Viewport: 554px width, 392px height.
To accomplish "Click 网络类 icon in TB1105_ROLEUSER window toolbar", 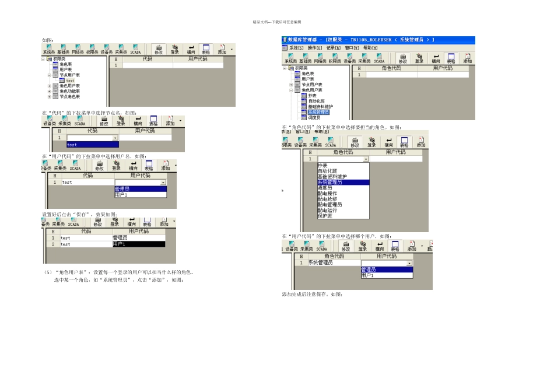I will coord(320,58).
